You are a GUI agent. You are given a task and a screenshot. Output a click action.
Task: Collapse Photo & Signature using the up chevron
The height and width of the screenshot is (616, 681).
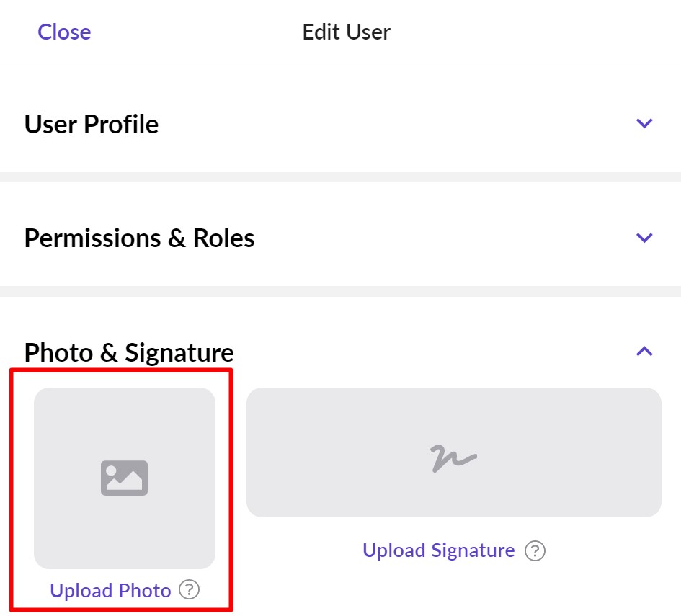click(644, 352)
